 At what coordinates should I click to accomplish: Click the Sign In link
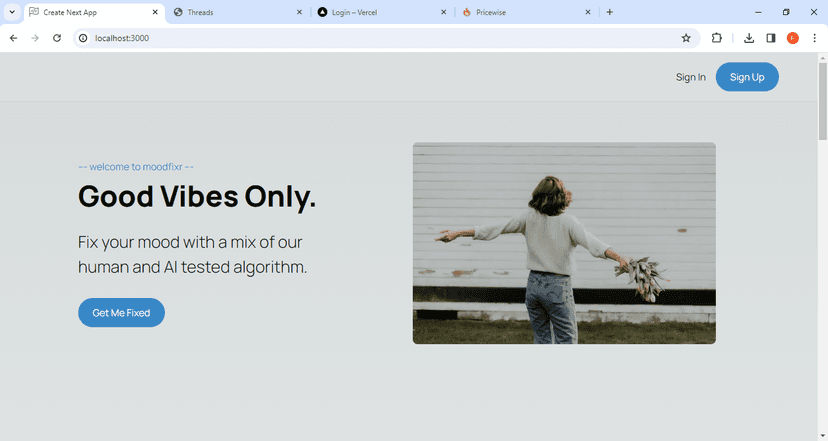tap(691, 77)
